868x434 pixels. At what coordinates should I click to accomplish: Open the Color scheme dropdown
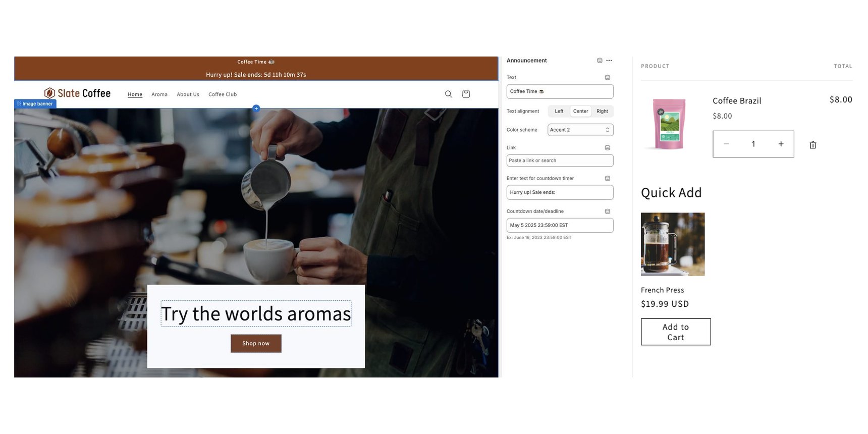pos(580,130)
